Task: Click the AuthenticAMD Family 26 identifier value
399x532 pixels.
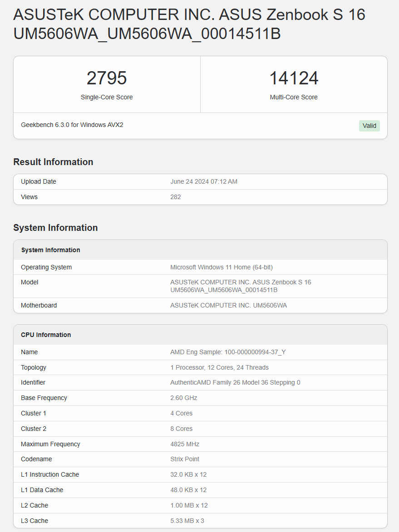Action: (235, 382)
